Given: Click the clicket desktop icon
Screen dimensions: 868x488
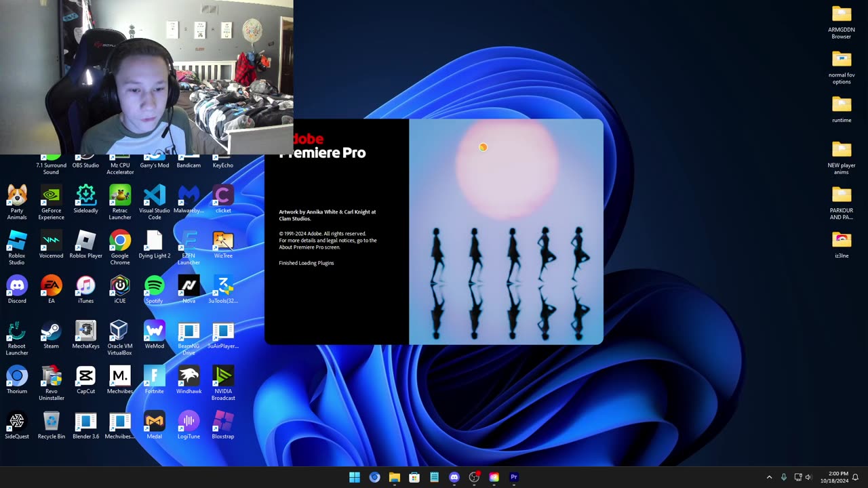Looking at the screenshot, I should coord(223,199).
